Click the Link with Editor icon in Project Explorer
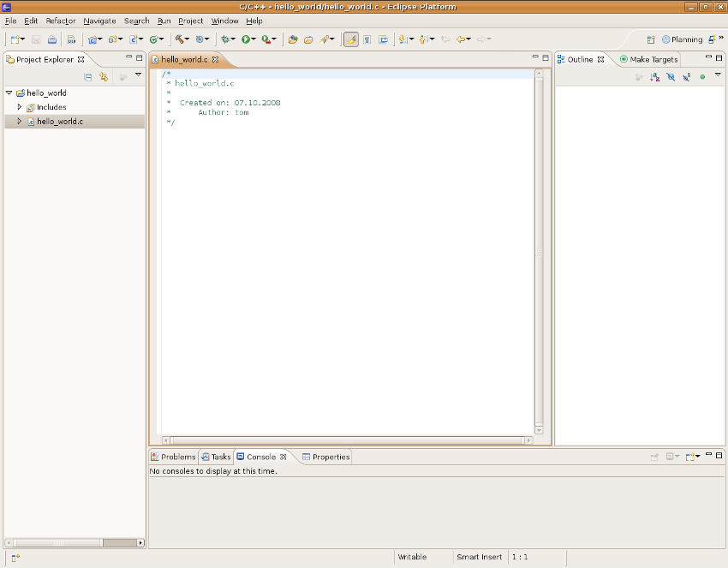 click(104, 76)
